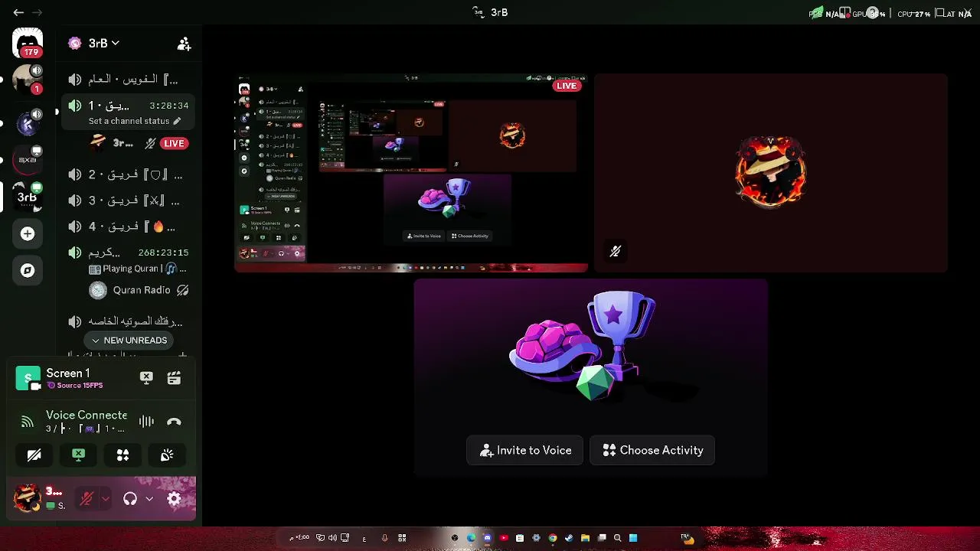Open invite people icon beside server name
Screen dimensions: 980x551
tap(184, 44)
